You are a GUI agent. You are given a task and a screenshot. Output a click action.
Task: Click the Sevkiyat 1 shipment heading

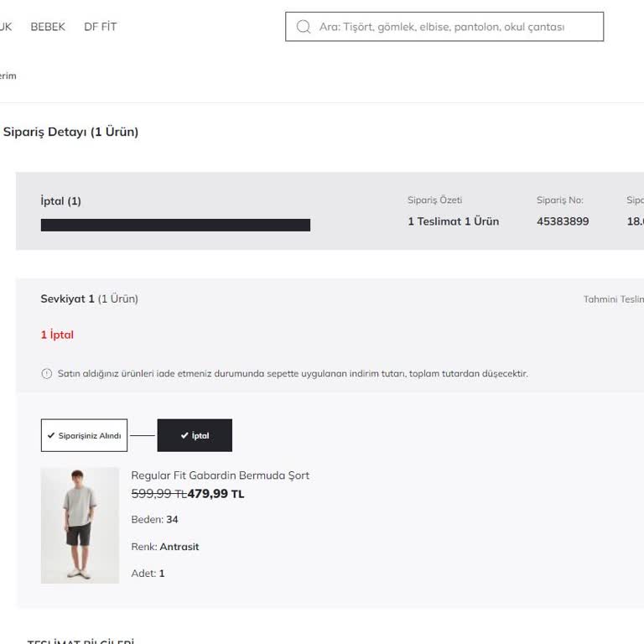pos(67,299)
